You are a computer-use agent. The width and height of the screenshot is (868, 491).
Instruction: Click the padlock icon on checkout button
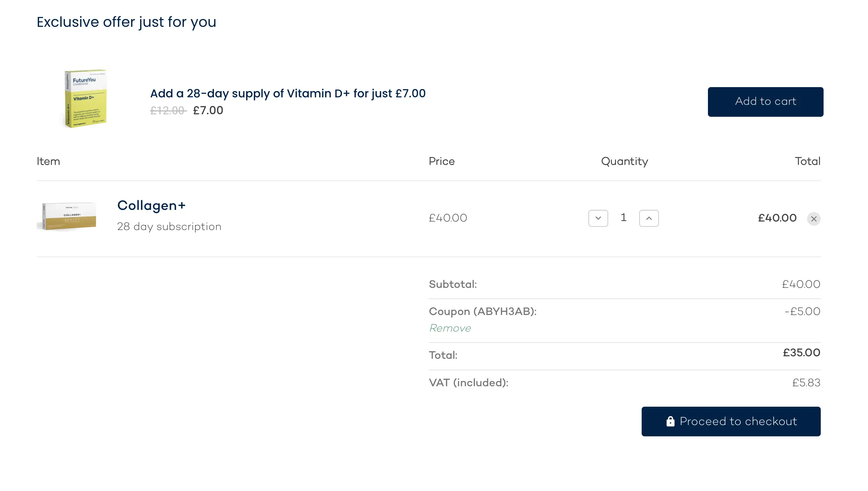pos(670,421)
